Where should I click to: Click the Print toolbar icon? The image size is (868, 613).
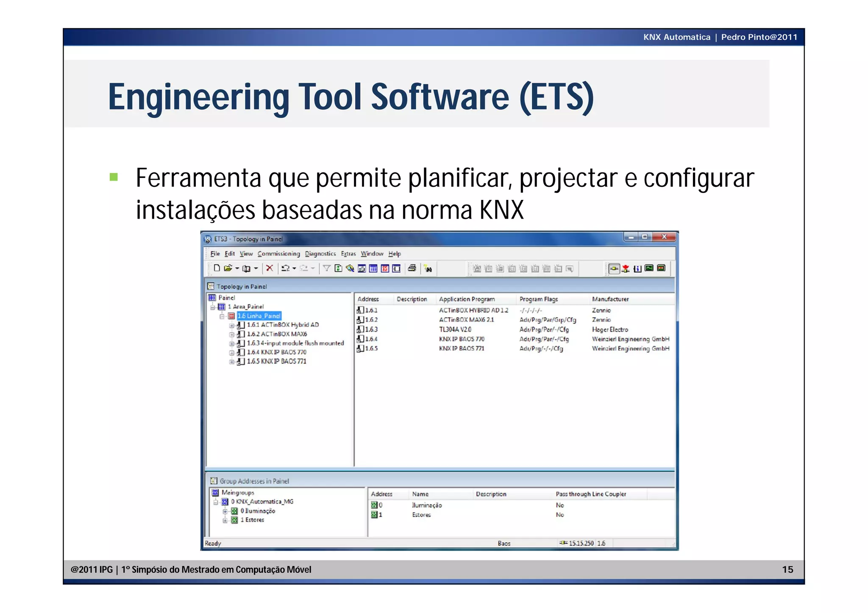coord(412,268)
